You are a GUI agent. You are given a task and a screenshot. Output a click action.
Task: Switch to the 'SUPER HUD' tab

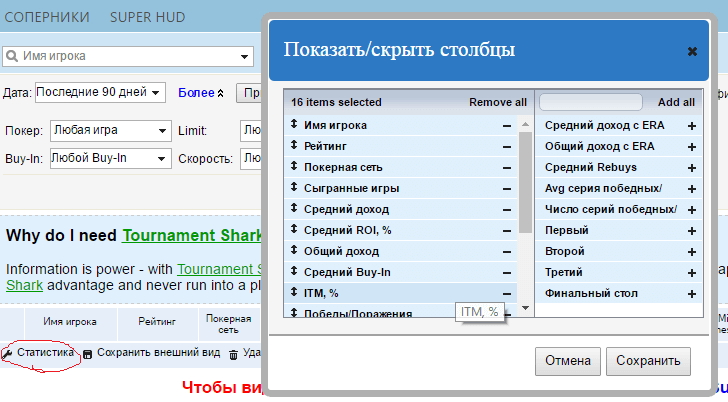click(148, 17)
